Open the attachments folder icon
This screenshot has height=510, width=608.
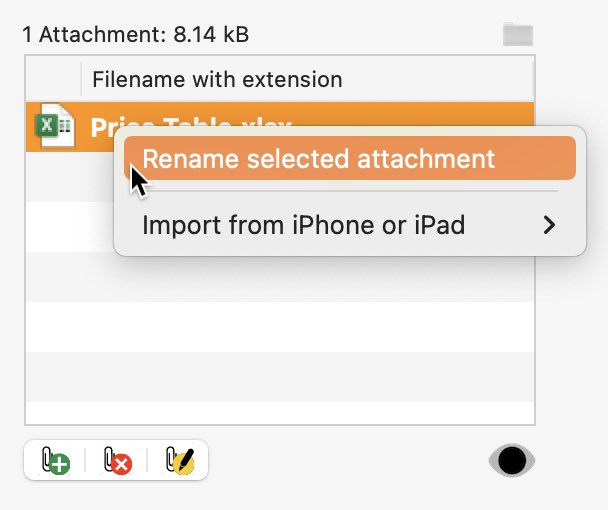click(518, 34)
